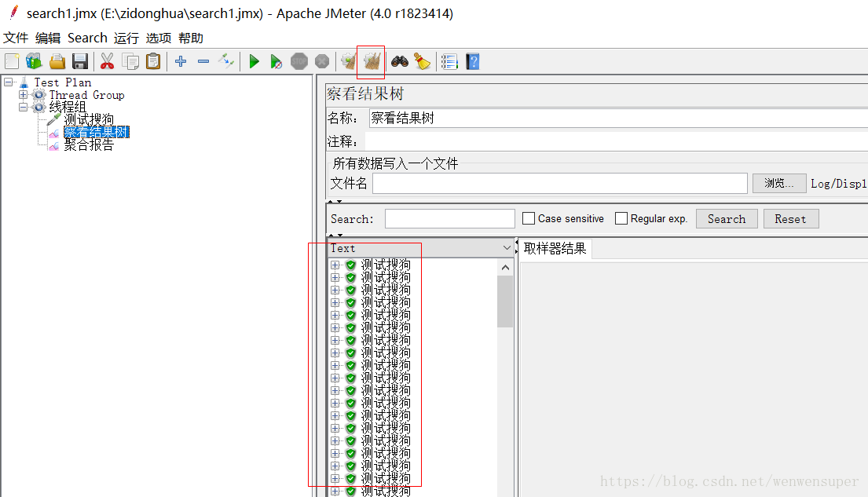Save the test plan with floppy icon
Image resolution: width=868 pixels, height=497 pixels.
click(x=80, y=61)
